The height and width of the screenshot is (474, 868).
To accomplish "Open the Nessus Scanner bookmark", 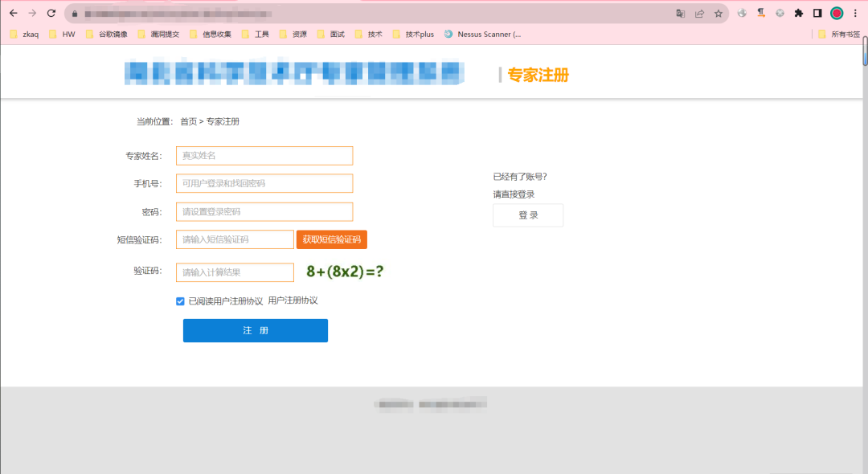I will click(x=482, y=35).
